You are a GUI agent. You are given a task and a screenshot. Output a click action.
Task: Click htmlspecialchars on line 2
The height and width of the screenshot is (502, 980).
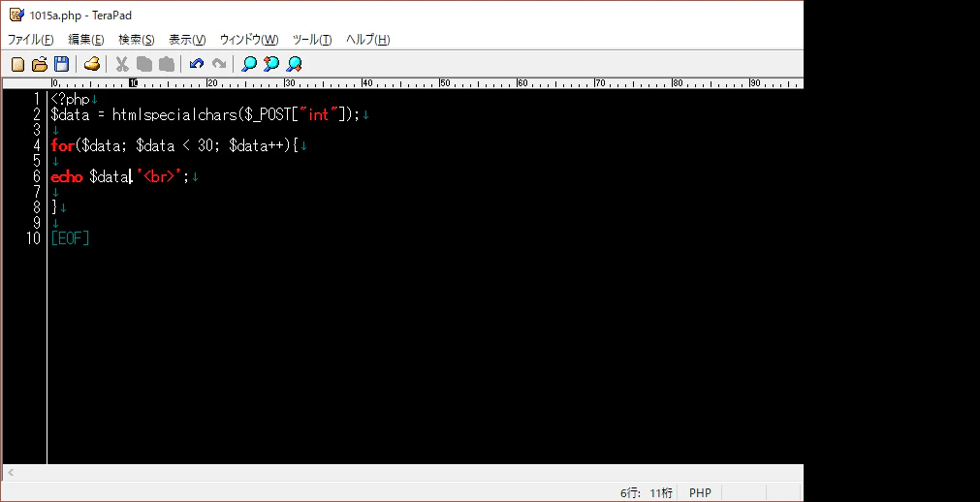tap(174, 115)
